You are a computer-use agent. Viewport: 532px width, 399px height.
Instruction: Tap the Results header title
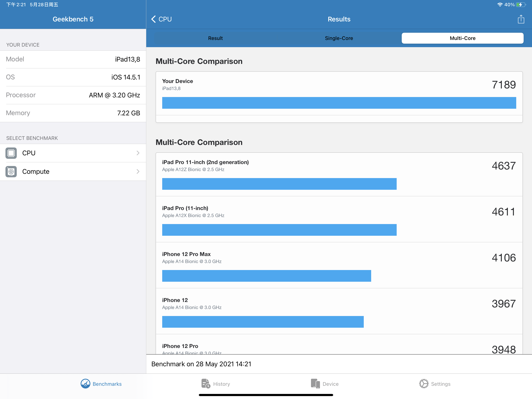[339, 19]
